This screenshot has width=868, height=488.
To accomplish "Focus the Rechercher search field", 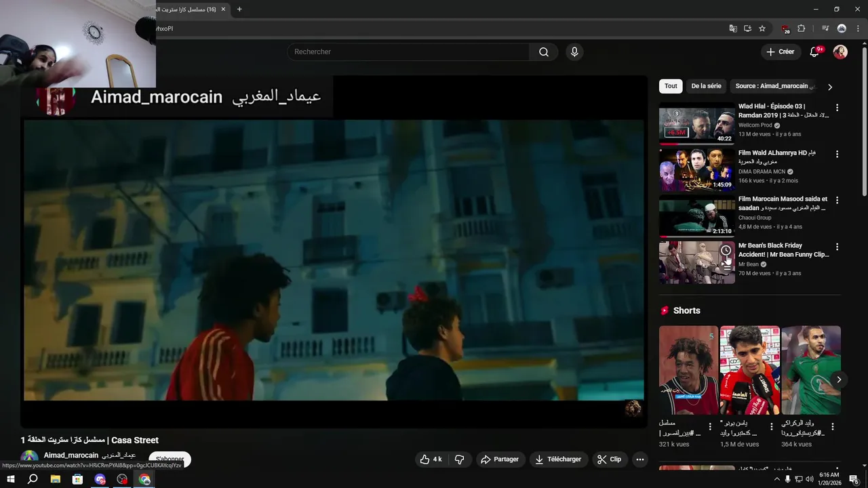I will tap(409, 52).
